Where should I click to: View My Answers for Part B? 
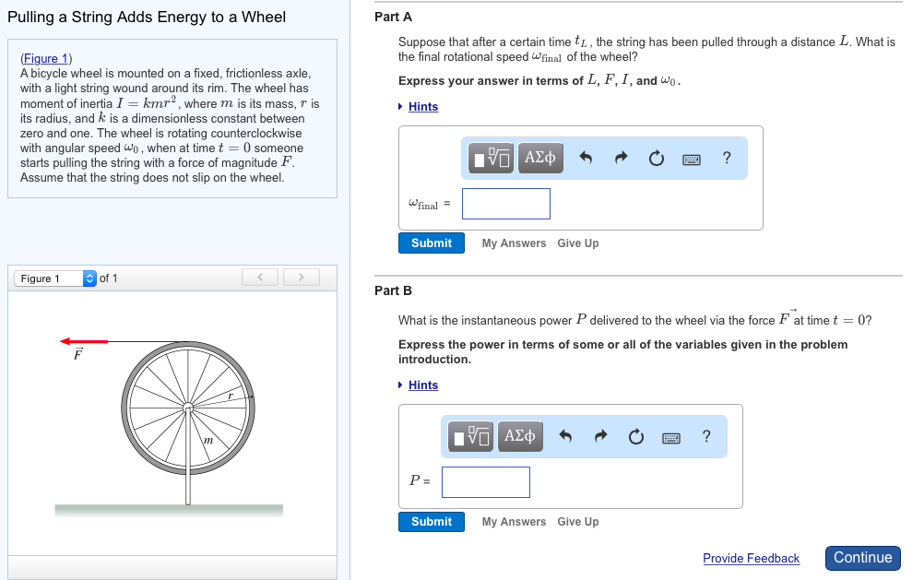click(513, 521)
